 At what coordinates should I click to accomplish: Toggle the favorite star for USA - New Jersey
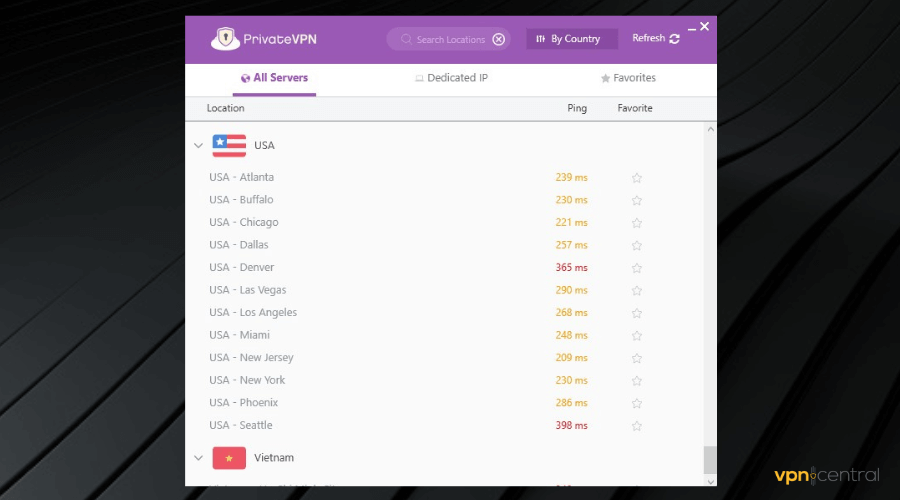tap(637, 358)
